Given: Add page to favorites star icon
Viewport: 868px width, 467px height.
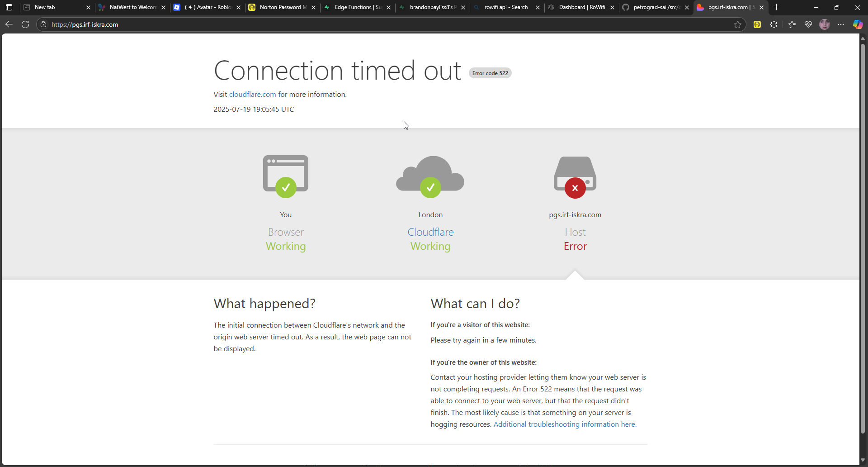Looking at the screenshot, I should [738, 24].
